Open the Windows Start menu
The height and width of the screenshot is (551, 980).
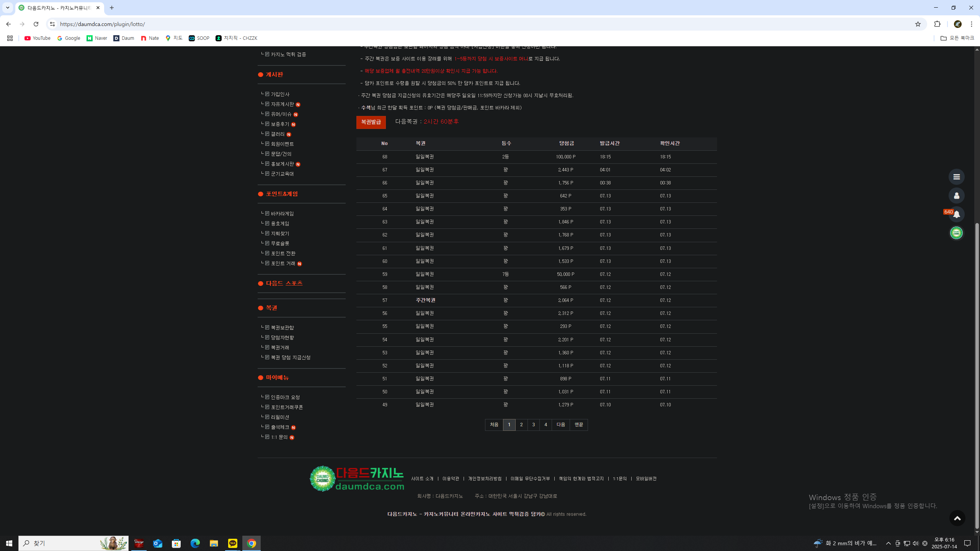9,543
